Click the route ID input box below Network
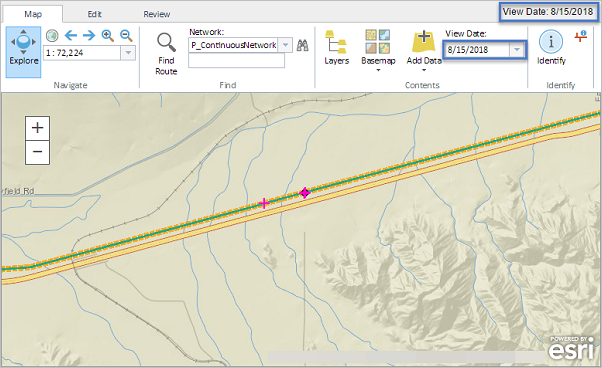The height and width of the screenshot is (368, 602). (x=236, y=60)
